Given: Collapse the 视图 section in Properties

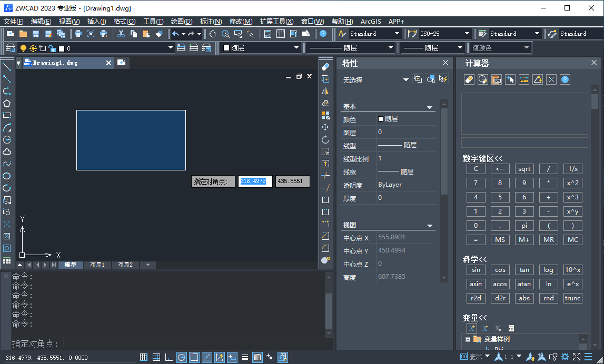Looking at the screenshot, I should coord(430,226).
